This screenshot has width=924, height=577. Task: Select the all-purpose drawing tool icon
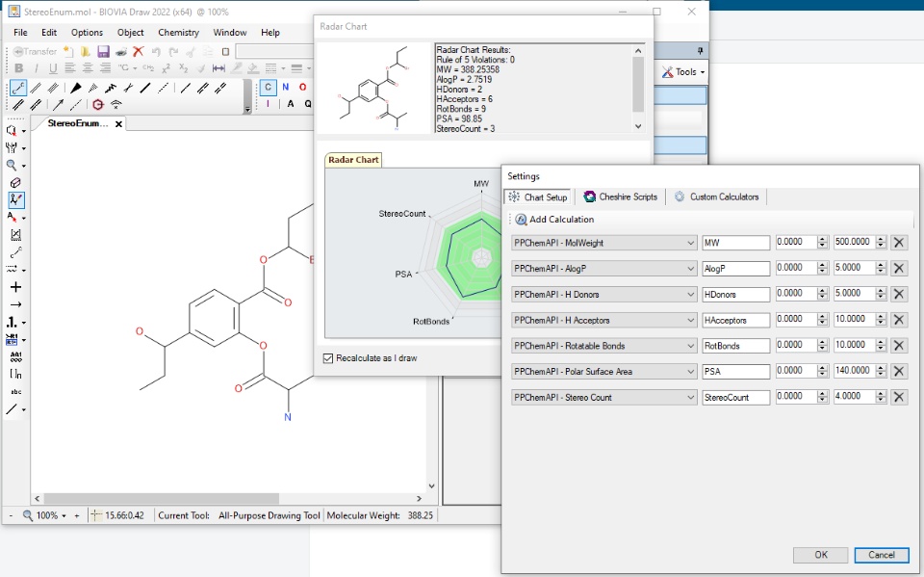[16, 200]
